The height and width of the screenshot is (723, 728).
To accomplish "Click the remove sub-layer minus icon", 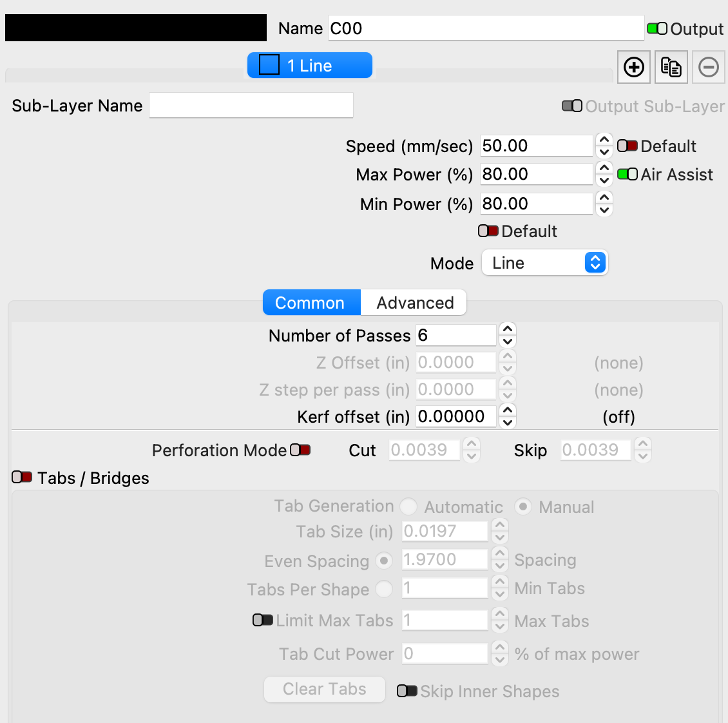I will point(709,67).
